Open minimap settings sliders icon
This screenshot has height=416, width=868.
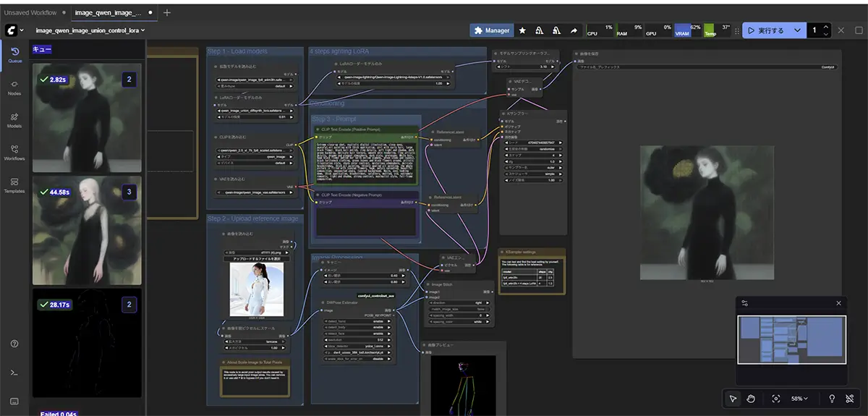(x=745, y=303)
